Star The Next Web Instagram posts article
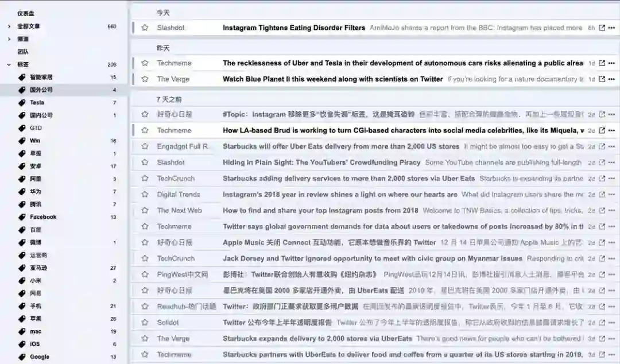Screen dimensions: 620x364 click(145, 211)
